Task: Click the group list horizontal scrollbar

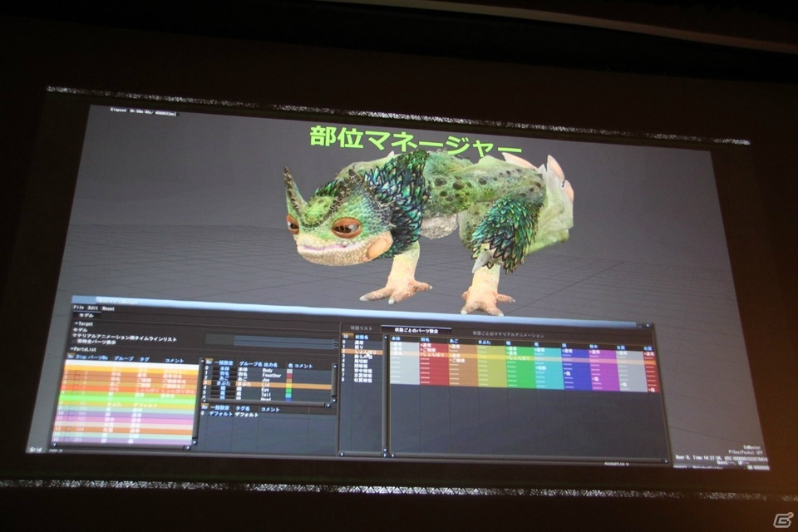Action: tap(265, 404)
